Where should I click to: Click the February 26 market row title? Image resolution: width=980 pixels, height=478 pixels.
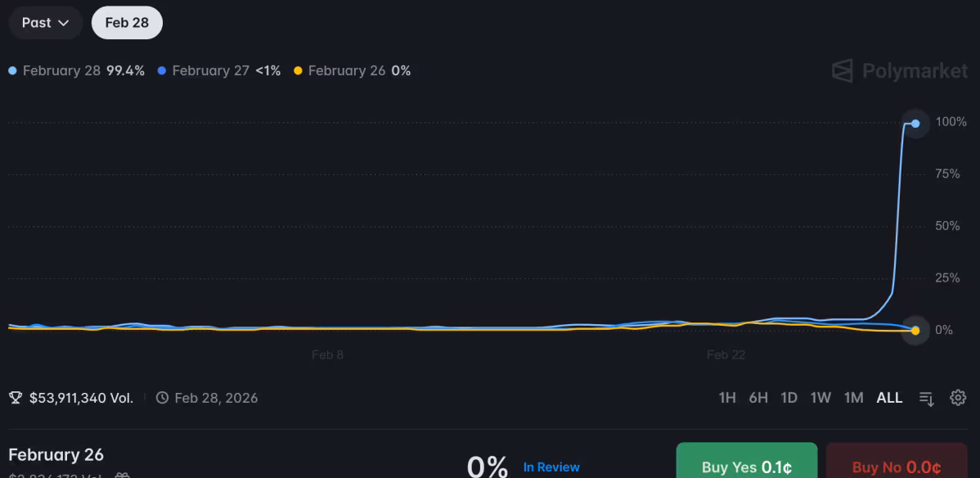point(56,454)
